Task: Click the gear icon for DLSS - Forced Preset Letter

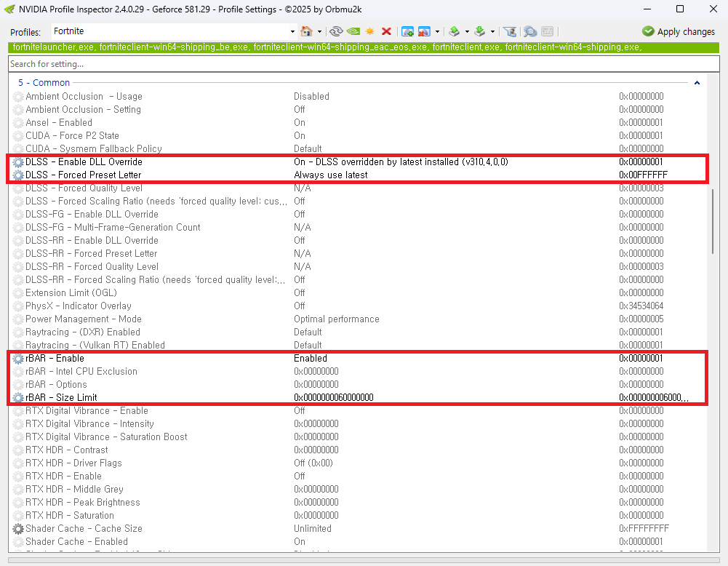Action: pos(18,175)
